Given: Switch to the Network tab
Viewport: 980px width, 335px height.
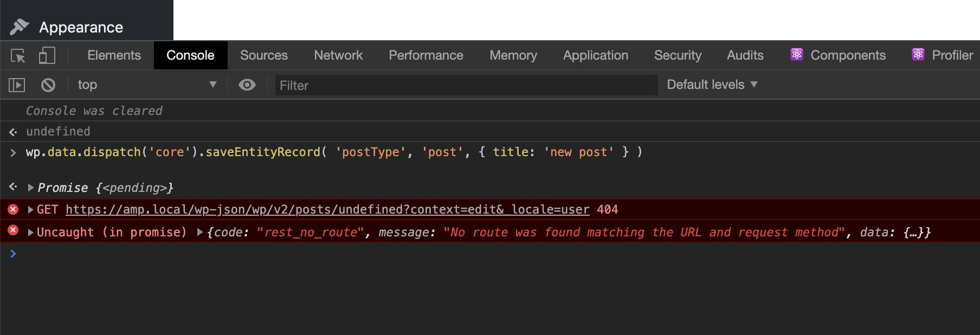Looking at the screenshot, I should coord(338,55).
